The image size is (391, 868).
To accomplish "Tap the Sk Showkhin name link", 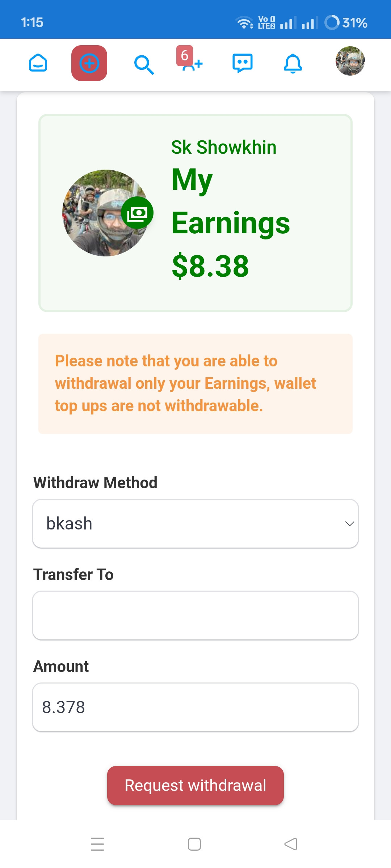I will (224, 147).
